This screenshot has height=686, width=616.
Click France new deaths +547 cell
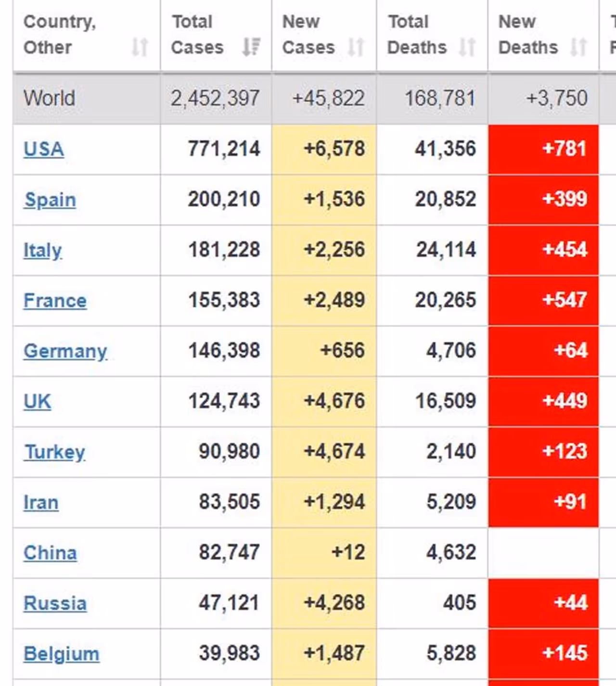pos(544,301)
